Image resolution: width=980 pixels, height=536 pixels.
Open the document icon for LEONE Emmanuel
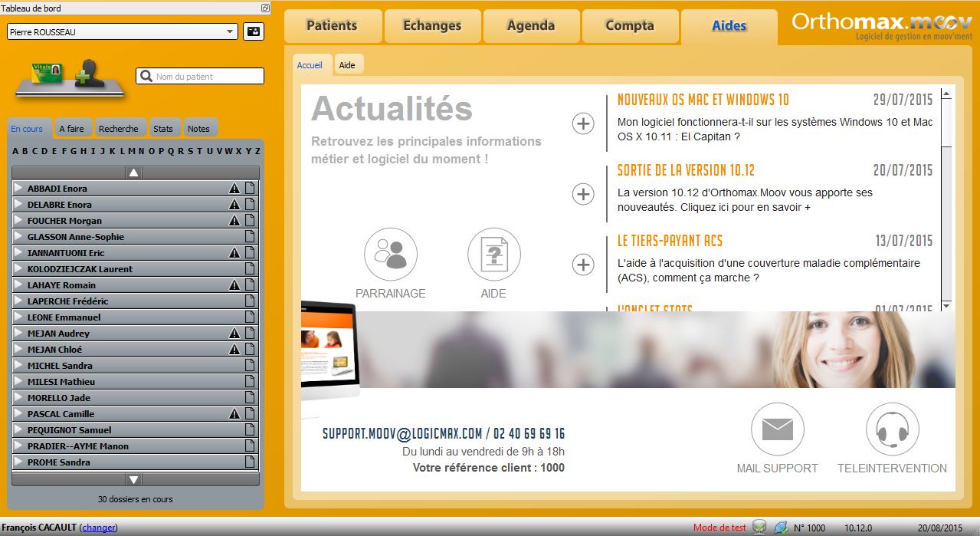click(249, 317)
